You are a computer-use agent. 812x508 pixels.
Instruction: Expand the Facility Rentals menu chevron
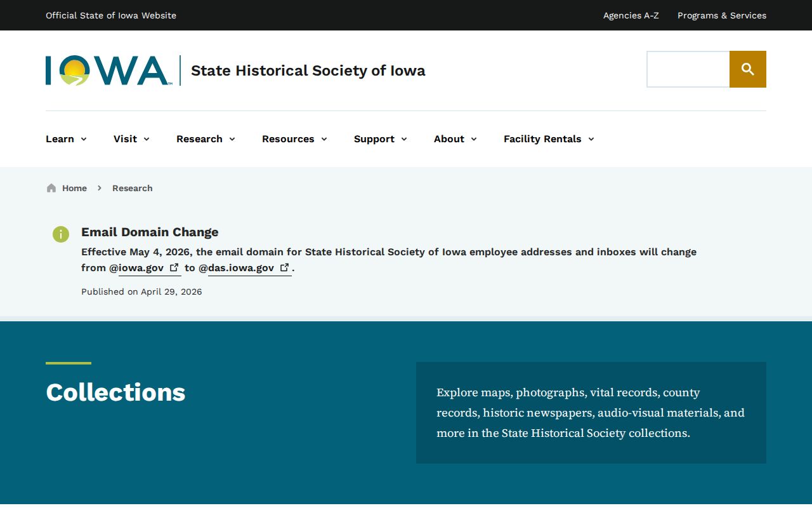pos(591,139)
